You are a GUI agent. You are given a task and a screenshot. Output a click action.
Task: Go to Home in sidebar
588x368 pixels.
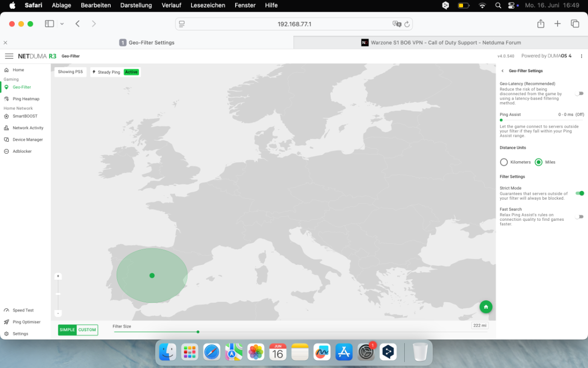[18, 70]
